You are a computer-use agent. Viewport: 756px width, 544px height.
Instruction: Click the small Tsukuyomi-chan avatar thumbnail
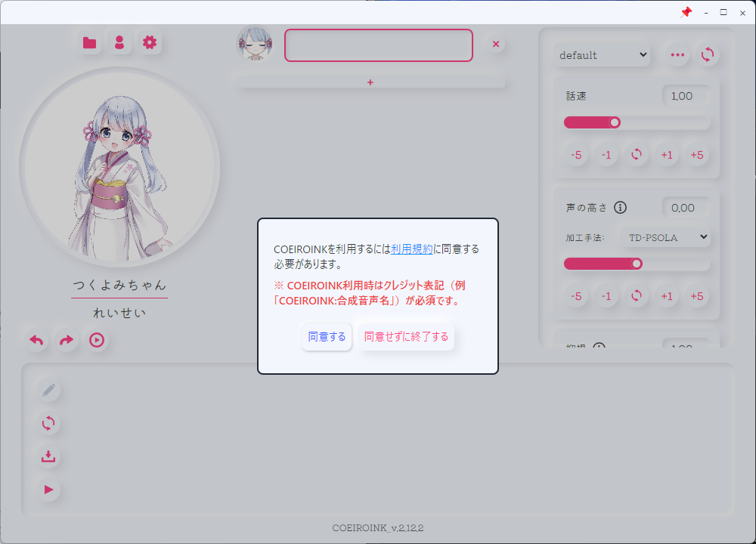(255, 44)
